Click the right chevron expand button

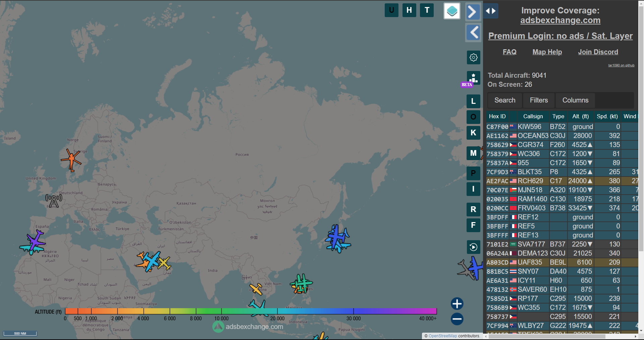[x=473, y=12]
